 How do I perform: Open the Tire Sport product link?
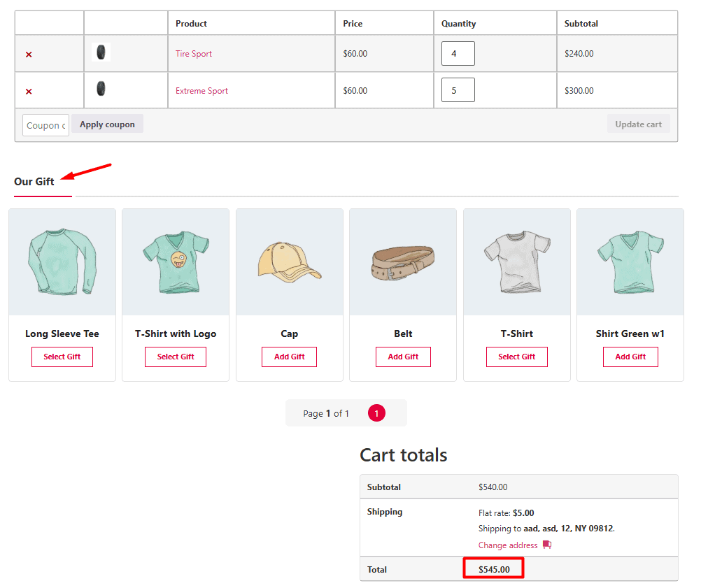point(193,54)
